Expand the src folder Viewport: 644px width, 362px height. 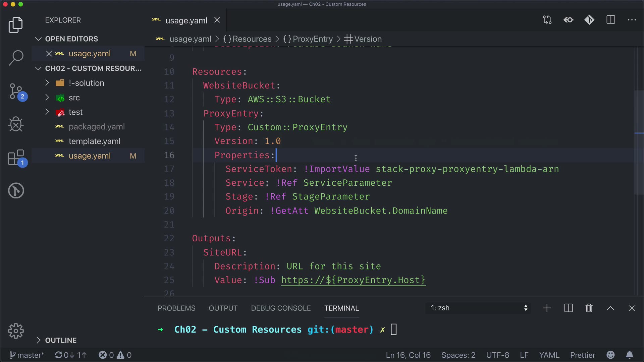[74, 98]
